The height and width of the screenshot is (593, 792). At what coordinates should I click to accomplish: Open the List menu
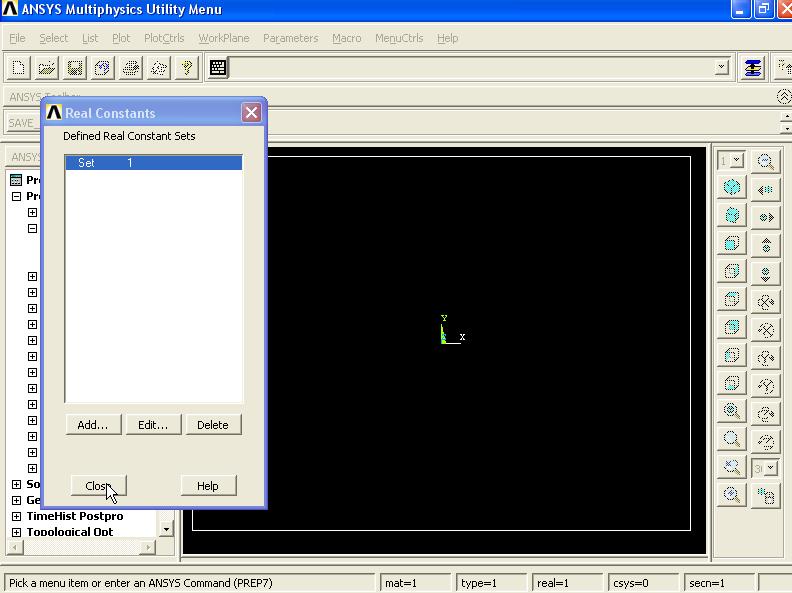coord(90,38)
